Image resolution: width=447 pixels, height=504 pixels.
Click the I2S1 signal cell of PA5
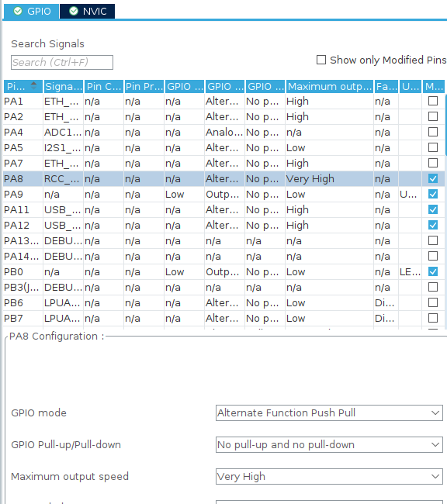tap(64, 148)
